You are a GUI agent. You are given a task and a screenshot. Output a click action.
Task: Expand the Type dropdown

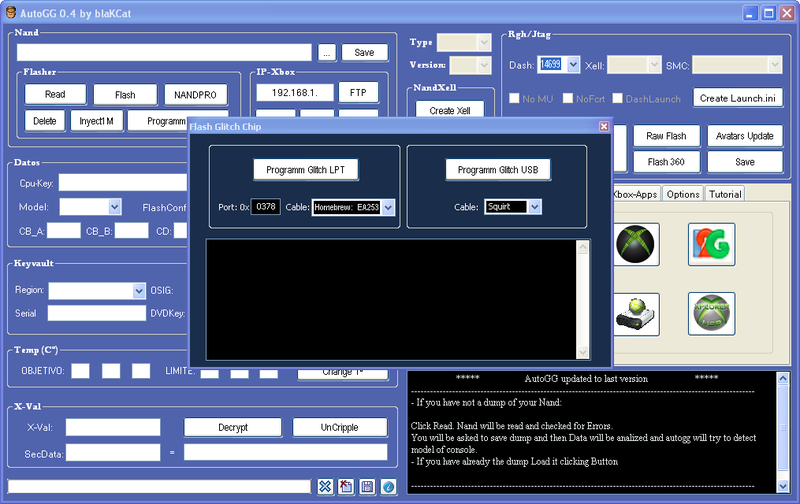[x=484, y=43]
